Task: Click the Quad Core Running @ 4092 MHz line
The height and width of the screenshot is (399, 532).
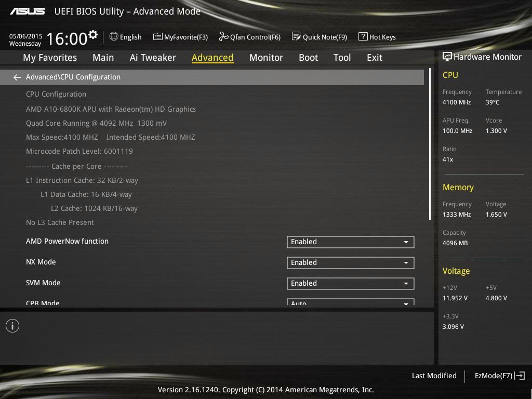Action: click(96, 123)
